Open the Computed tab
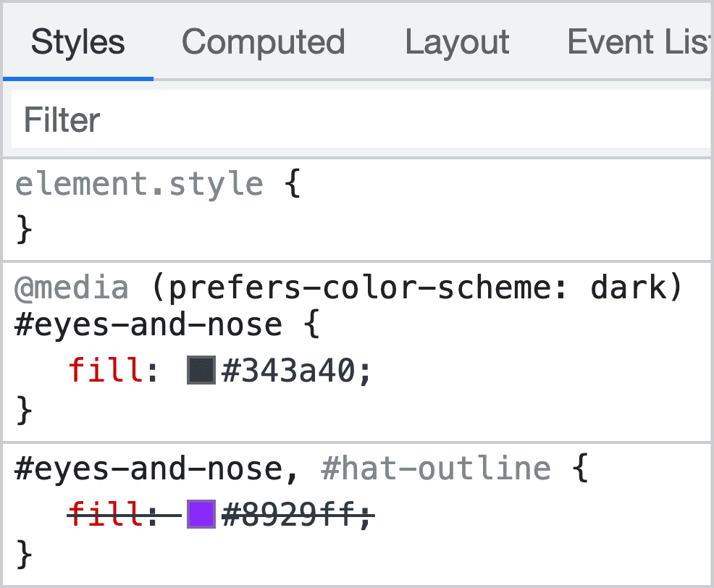 point(263,42)
